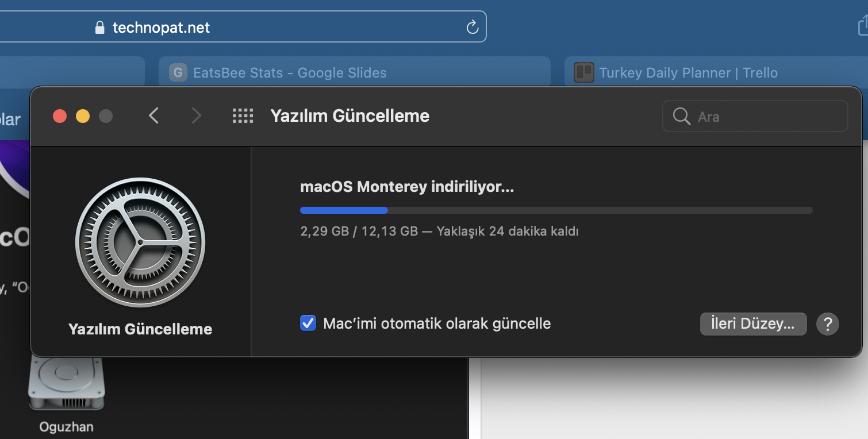The image size is (868, 439).
Task: Click the Google Slides tab favicon
Action: click(178, 72)
